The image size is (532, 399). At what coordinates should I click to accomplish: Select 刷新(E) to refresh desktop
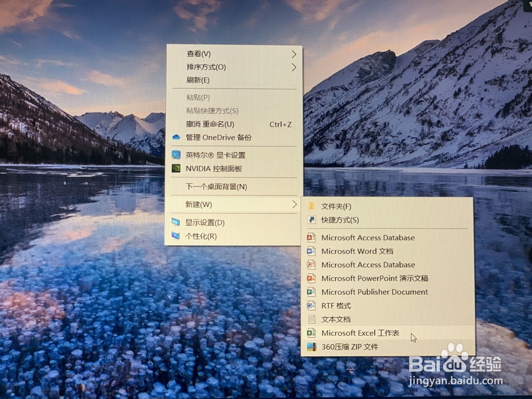click(x=234, y=80)
